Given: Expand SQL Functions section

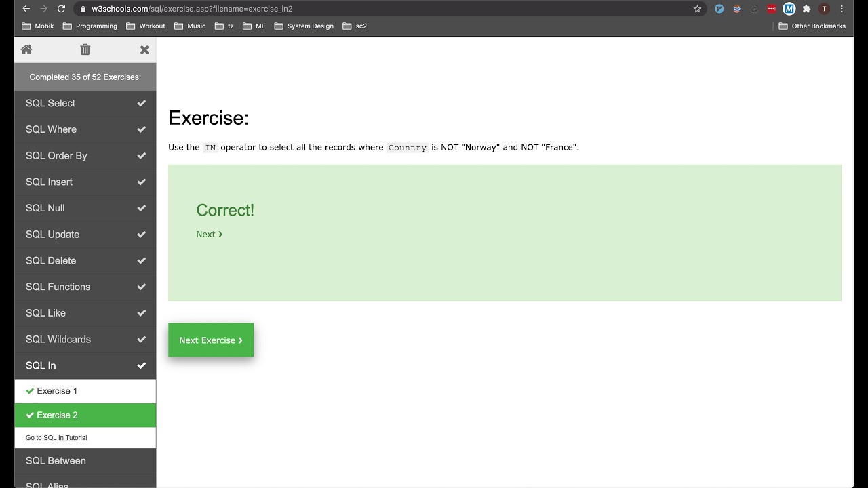Looking at the screenshot, I should (x=85, y=287).
